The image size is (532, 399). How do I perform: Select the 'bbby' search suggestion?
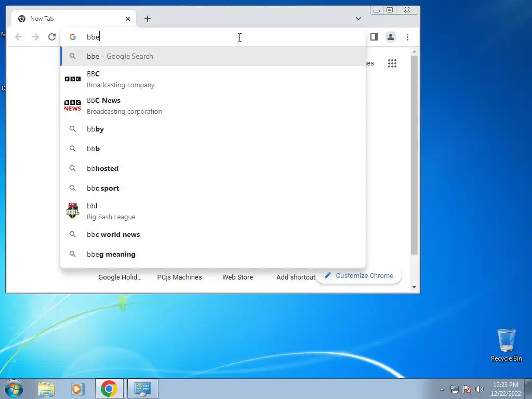(x=213, y=129)
